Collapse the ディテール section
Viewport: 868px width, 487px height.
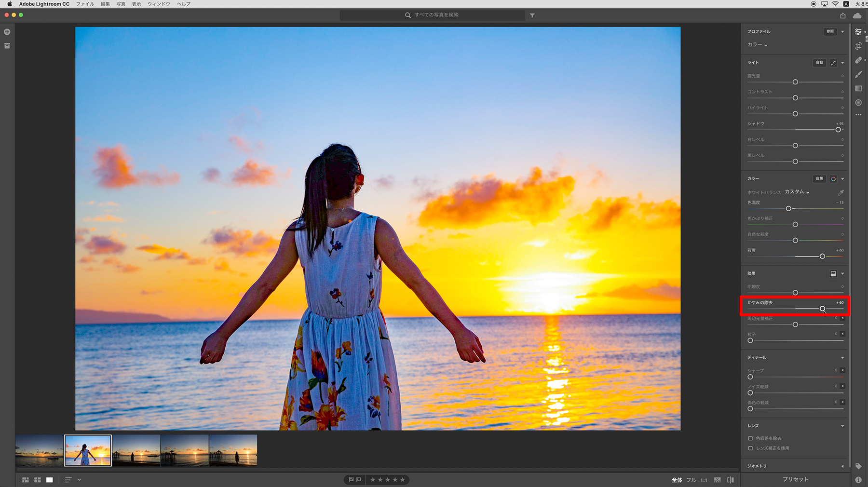pos(842,358)
